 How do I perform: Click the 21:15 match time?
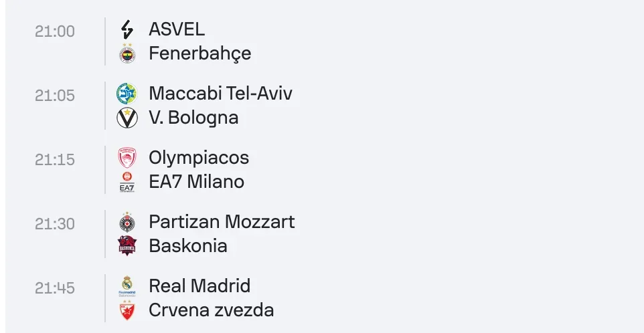pos(55,160)
